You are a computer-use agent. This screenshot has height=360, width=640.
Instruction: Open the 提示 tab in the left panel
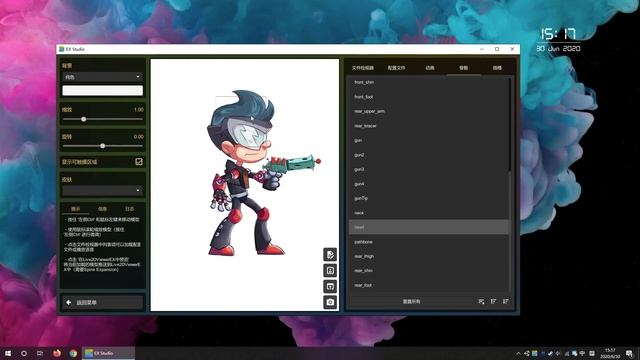coord(76,209)
